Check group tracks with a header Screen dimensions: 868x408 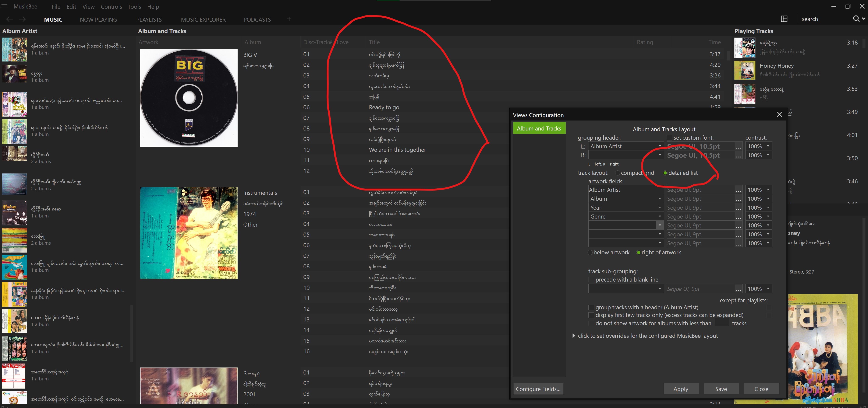tap(591, 307)
